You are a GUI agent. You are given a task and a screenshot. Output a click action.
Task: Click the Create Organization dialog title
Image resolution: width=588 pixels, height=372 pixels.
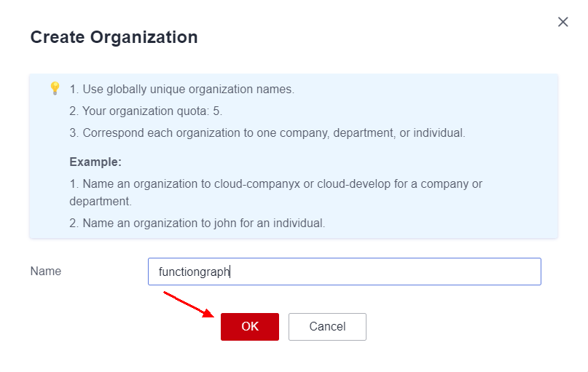coord(114,37)
